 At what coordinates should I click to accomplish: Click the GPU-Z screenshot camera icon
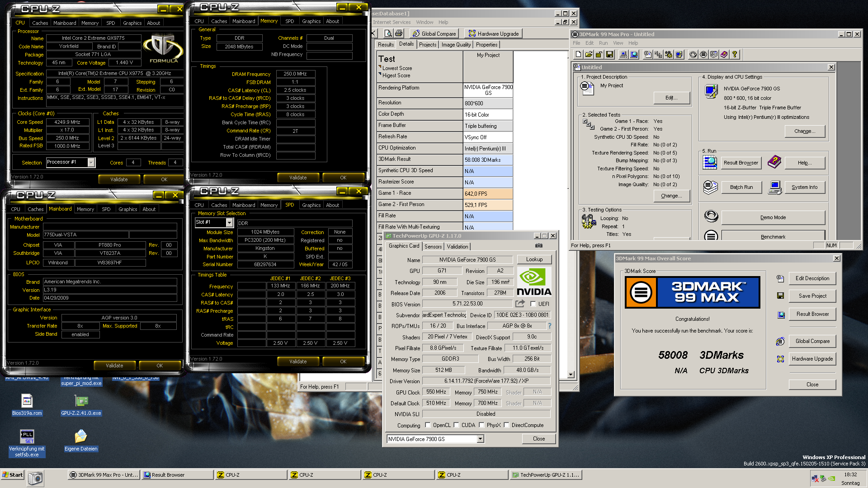(539, 246)
